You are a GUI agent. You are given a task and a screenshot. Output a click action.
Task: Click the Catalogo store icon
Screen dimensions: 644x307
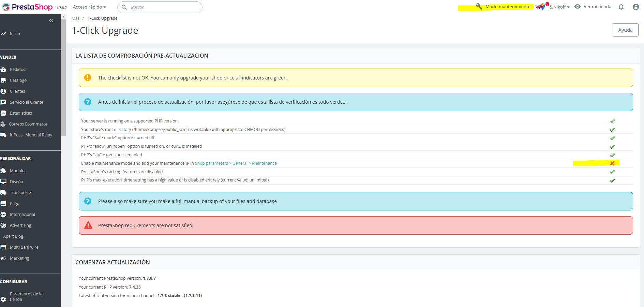click(x=3, y=80)
